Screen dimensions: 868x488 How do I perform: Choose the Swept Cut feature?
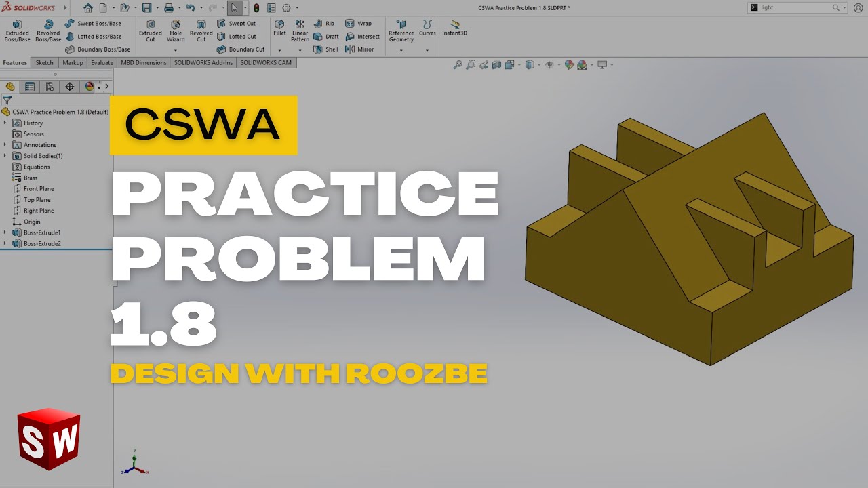click(236, 24)
